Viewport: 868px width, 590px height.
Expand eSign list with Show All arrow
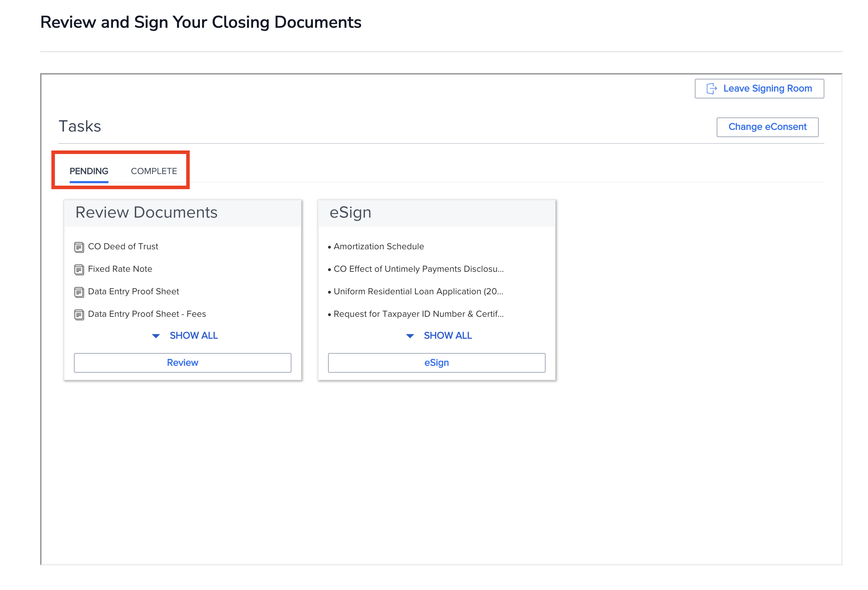coord(410,336)
